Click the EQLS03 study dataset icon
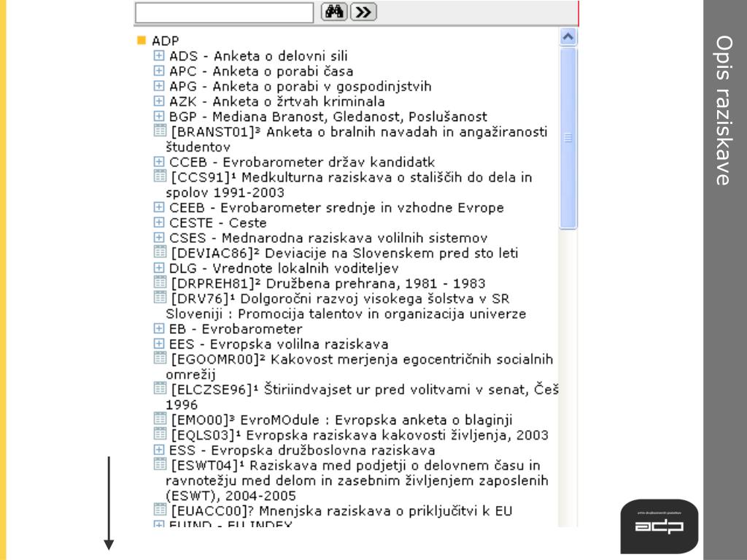The height and width of the screenshot is (560, 747). click(160, 434)
